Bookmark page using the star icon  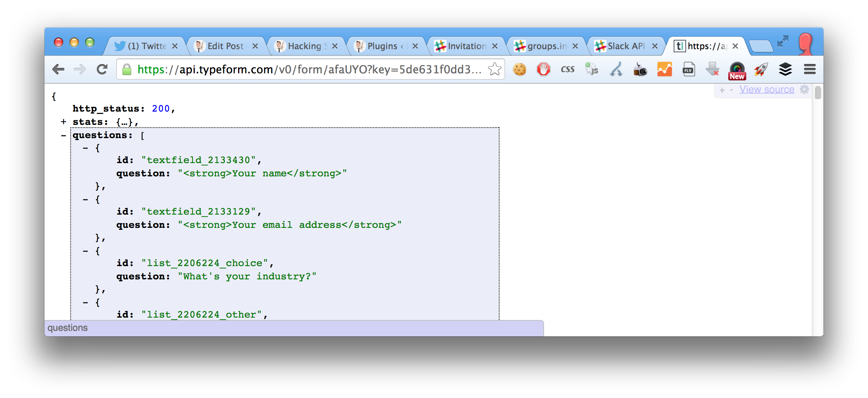pyautogui.click(x=494, y=69)
